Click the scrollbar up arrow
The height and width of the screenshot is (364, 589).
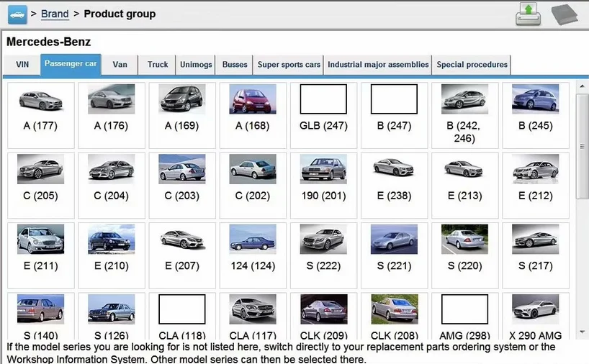pyautogui.click(x=582, y=86)
